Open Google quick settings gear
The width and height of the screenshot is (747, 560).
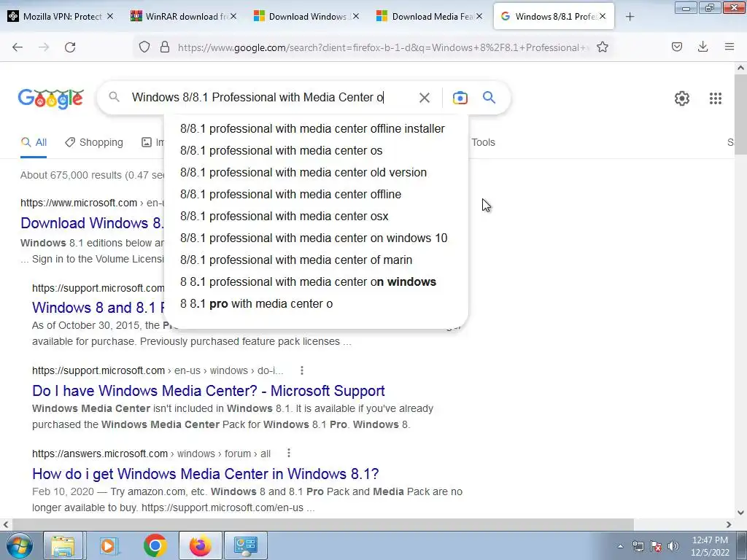pos(682,98)
